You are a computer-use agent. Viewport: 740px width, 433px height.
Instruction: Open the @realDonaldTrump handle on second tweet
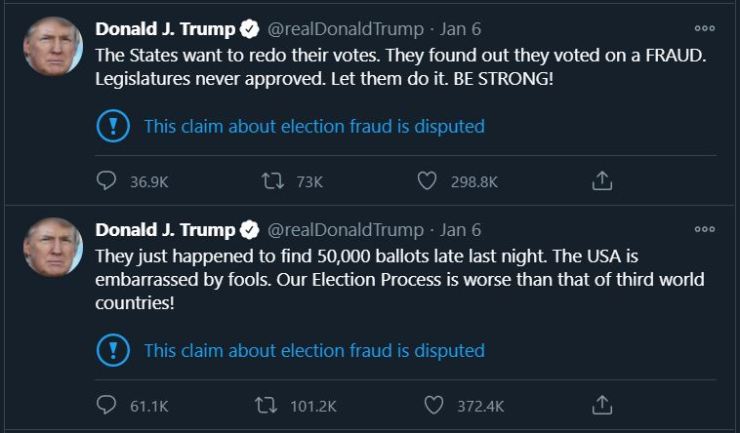(346, 229)
